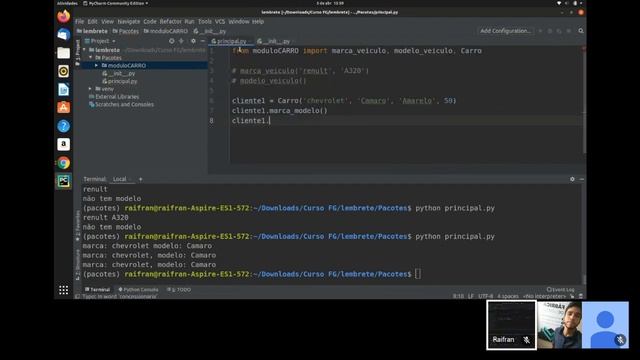
Task: Collapse the Pacotes folder
Action: coord(91,58)
